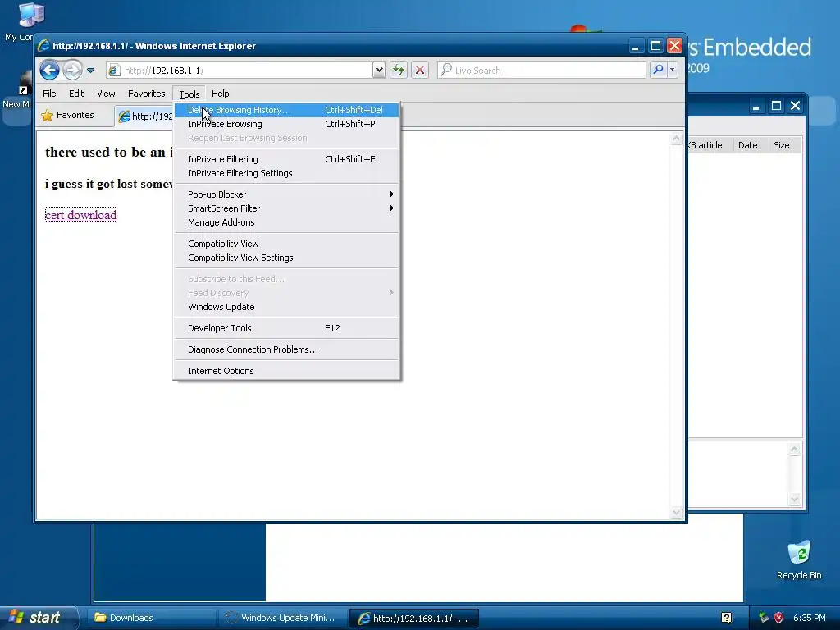Switch to Windows Update Mini taskbar button

tap(282, 618)
